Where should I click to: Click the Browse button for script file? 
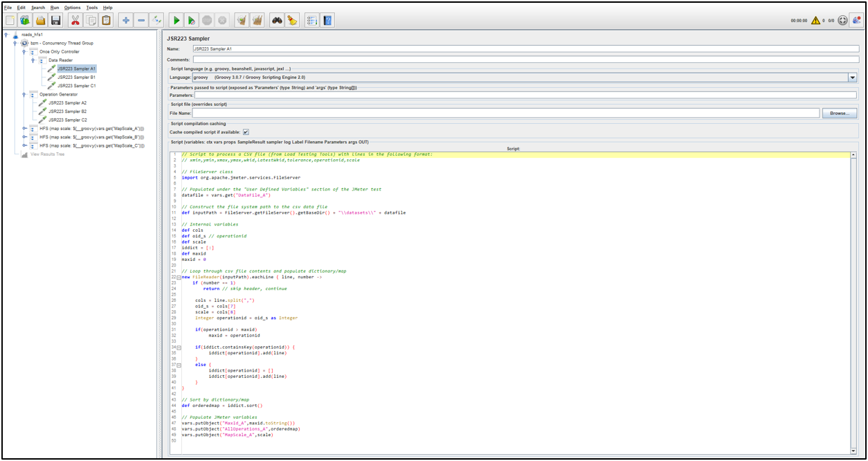pos(841,113)
